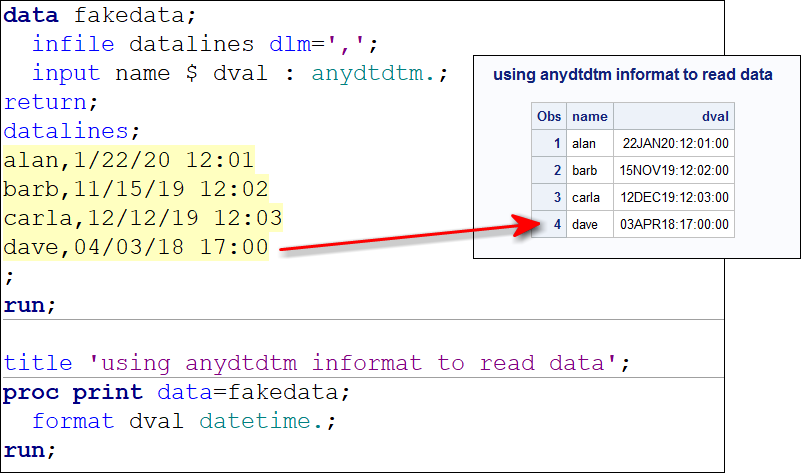Click the 'carla' cell in the output table

[x=590, y=197]
